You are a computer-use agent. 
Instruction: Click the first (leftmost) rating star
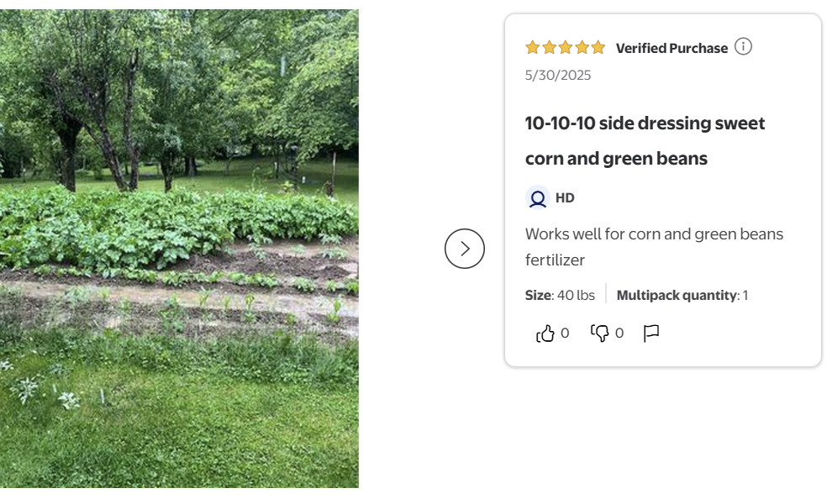tap(532, 48)
